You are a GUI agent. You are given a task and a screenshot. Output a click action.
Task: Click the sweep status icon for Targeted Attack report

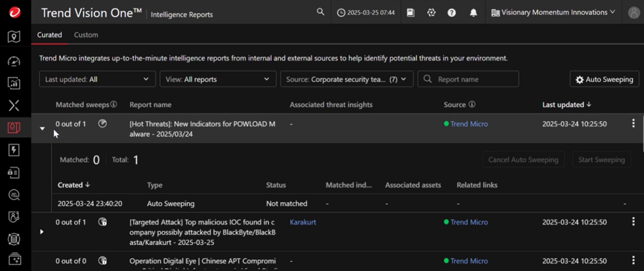point(102,222)
